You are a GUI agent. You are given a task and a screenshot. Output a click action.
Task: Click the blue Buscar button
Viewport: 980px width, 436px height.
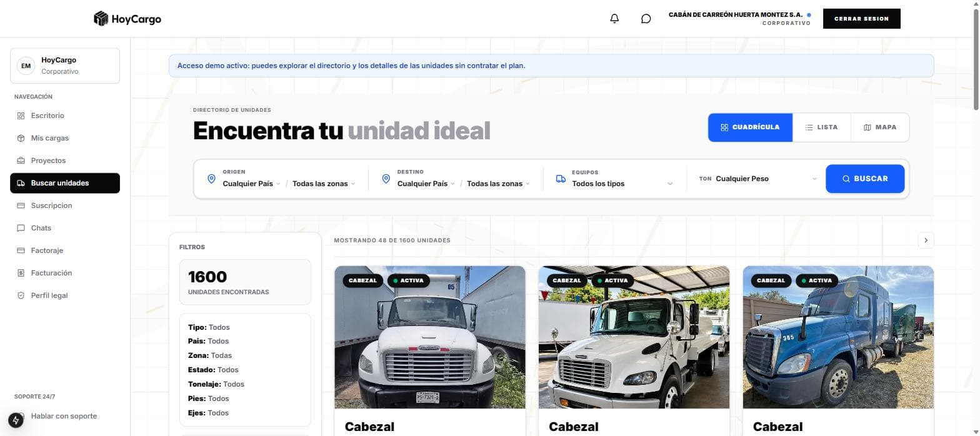point(865,179)
